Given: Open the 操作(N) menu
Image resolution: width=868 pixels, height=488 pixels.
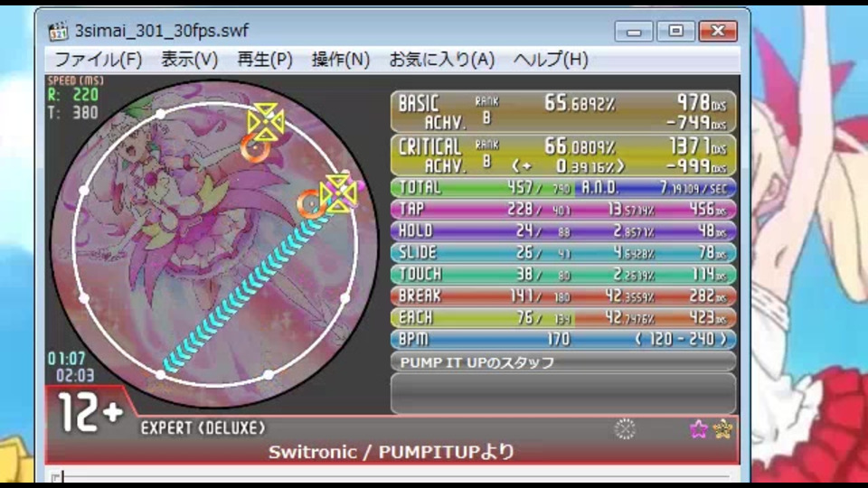Looking at the screenshot, I should (x=341, y=60).
